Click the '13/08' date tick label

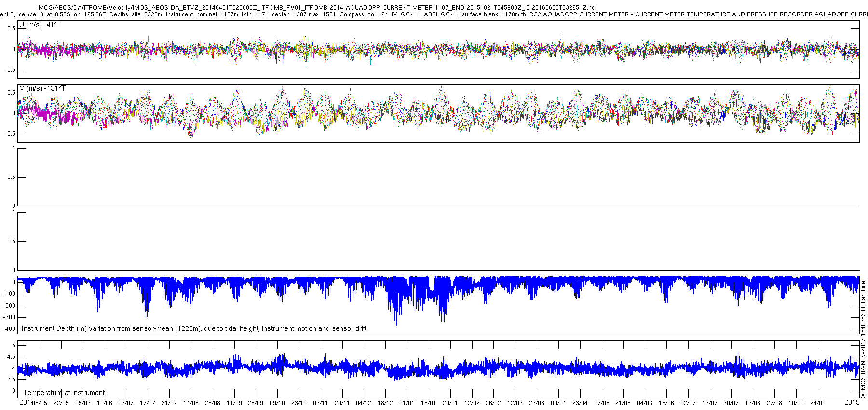tap(753, 403)
